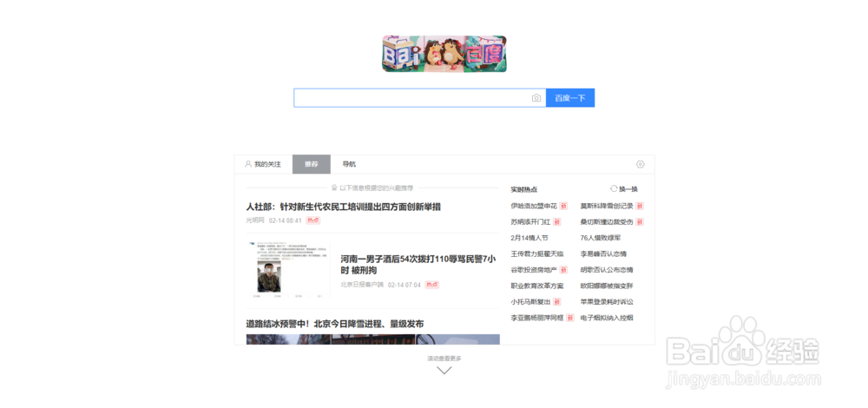
Task: Open hot topic 谷歌投资房地产
Action: click(534, 270)
